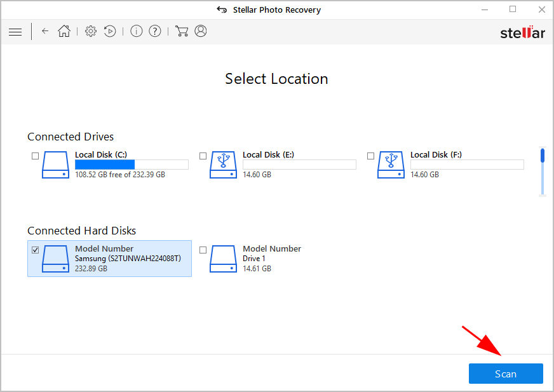
Task: Click "Samsung (S2TUNWAH224088T)" text
Action: 128,259
